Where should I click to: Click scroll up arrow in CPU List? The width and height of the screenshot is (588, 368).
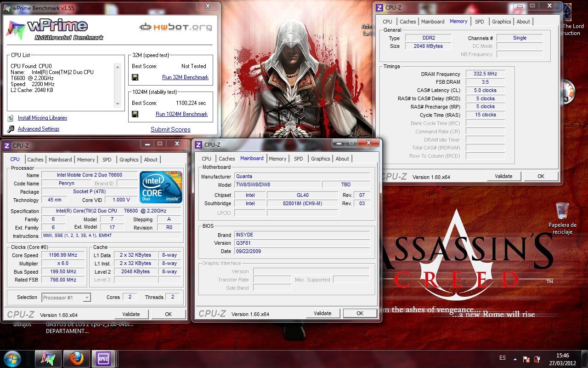tap(118, 67)
